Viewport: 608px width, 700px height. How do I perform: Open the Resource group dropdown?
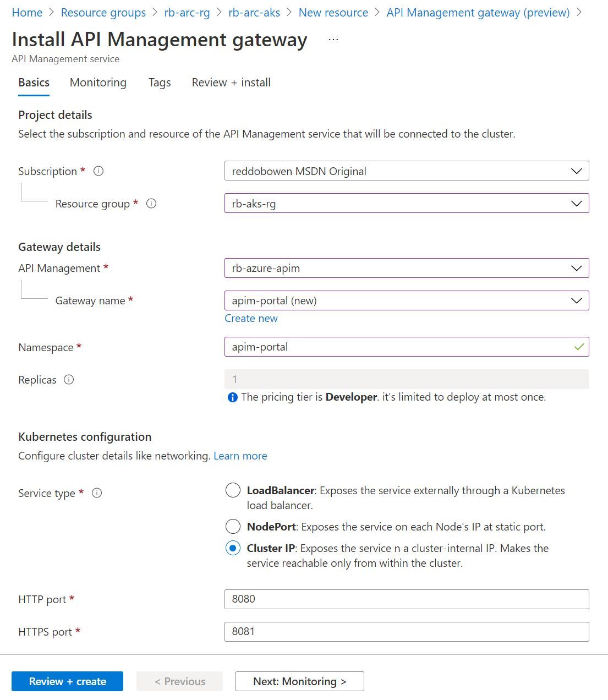(576, 203)
